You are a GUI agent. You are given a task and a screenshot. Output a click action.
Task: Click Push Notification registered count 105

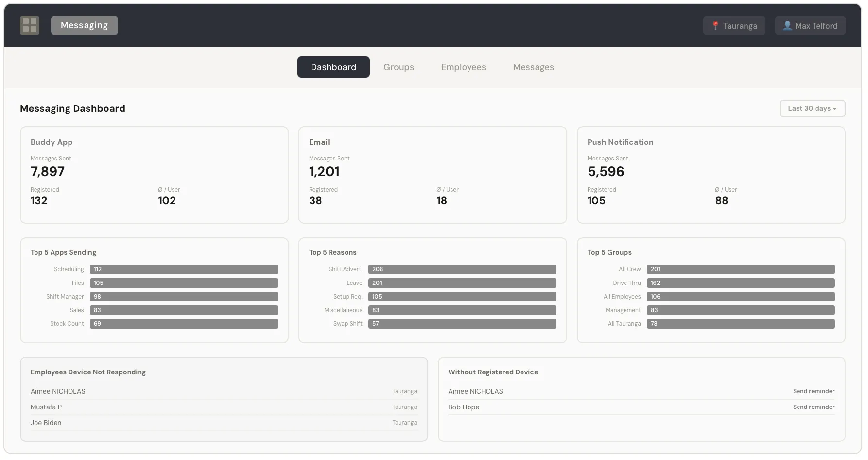coord(596,201)
